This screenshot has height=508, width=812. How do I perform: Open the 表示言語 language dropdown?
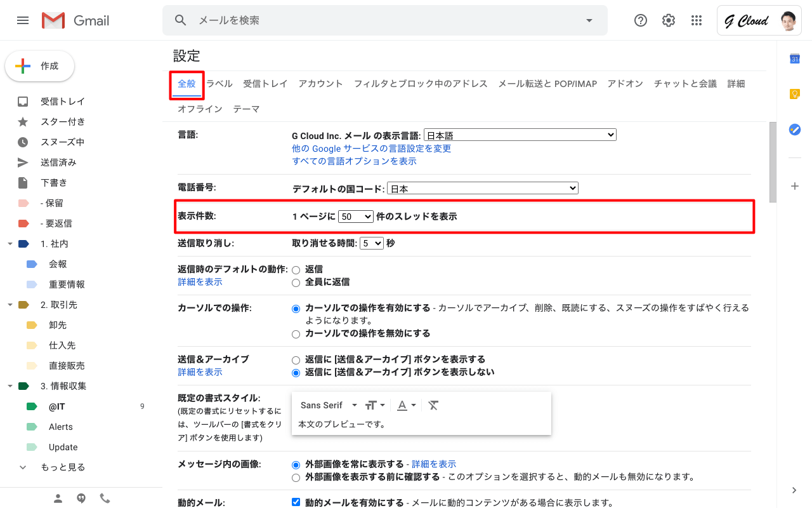coord(520,135)
